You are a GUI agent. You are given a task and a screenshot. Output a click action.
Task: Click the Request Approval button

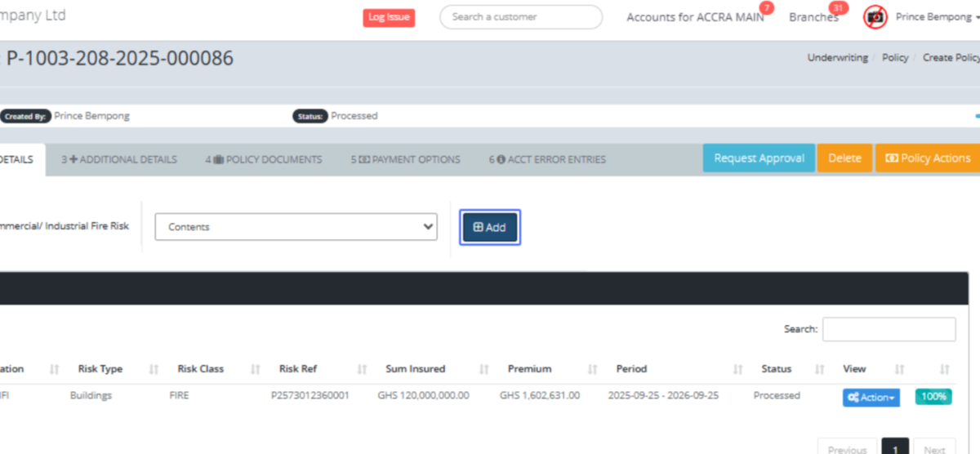click(x=759, y=158)
